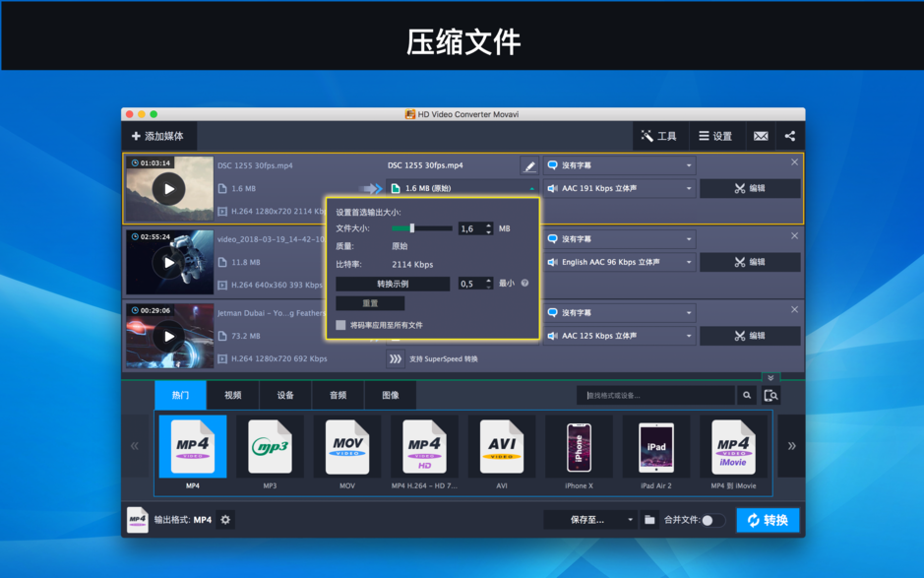Viewport: 924px width, 578px height.
Task: Open the 保存至... destination dropdown
Action: pos(588,520)
